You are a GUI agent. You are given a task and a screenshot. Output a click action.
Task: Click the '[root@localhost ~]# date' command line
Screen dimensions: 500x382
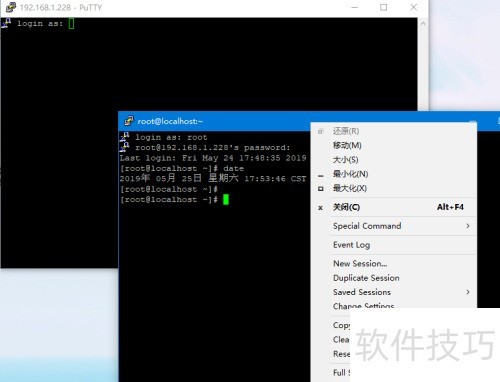182,168
